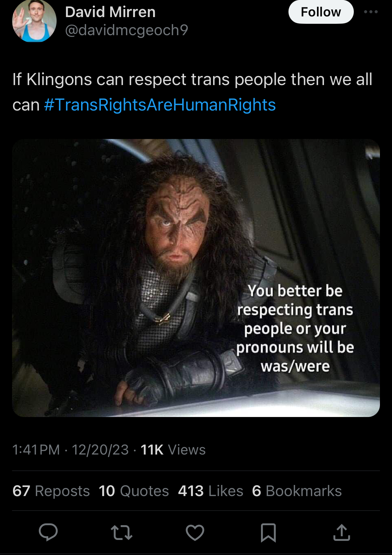392x555 pixels.
Task: View the 10 Quotes list
Action: click(x=134, y=491)
